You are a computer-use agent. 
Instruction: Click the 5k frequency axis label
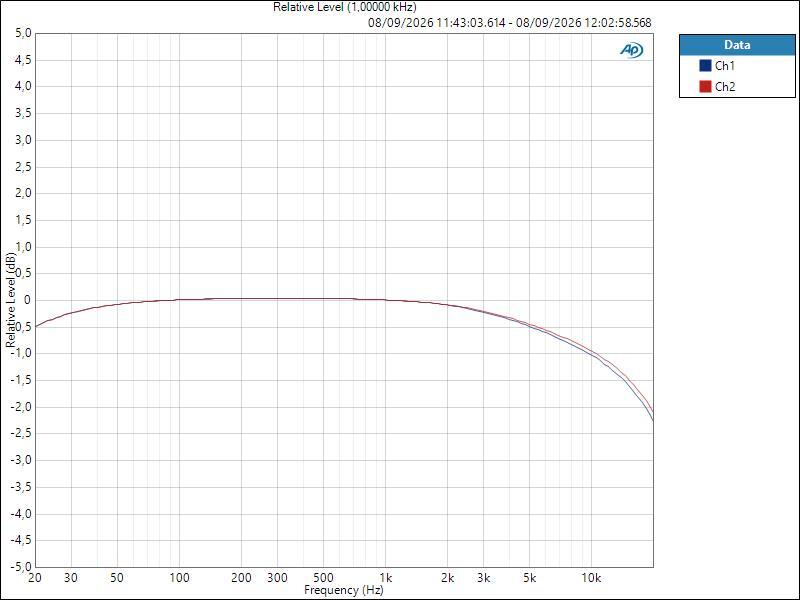[530, 578]
